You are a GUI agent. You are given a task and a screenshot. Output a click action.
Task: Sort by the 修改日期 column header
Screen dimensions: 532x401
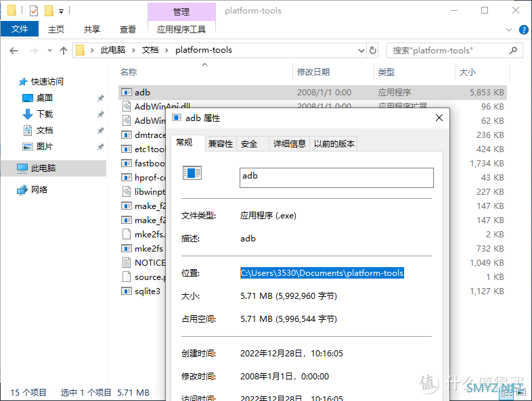[x=313, y=72]
